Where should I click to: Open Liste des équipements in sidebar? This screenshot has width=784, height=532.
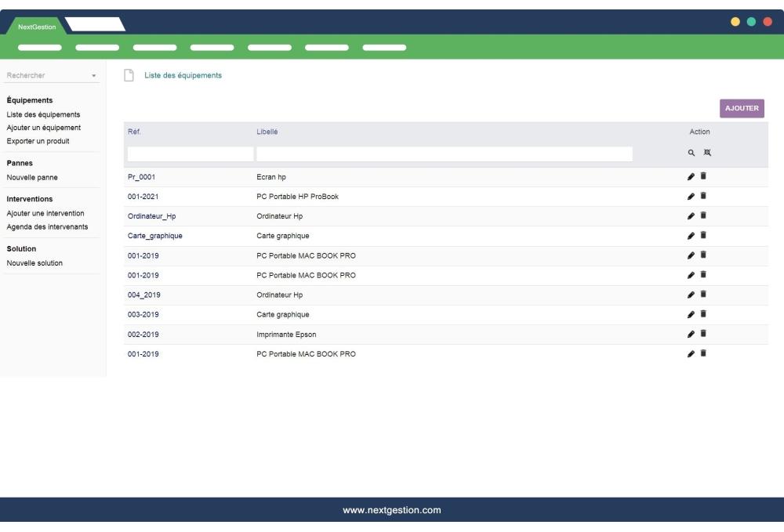tap(43, 114)
